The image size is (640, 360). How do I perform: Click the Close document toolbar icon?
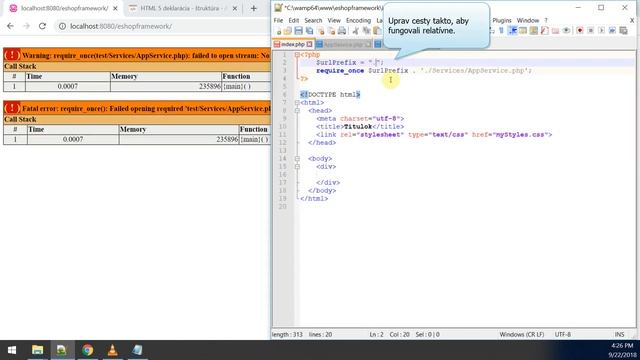tap(321, 31)
